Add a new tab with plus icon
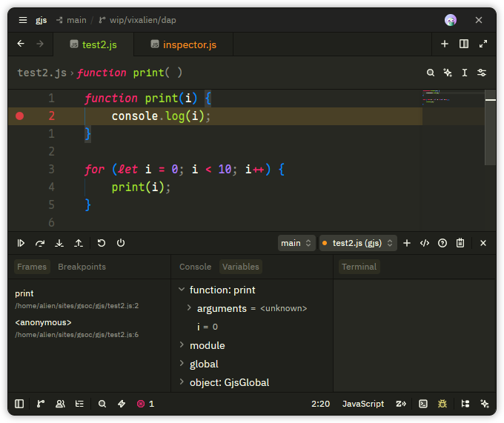504x423 pixels. pos(445,44)
